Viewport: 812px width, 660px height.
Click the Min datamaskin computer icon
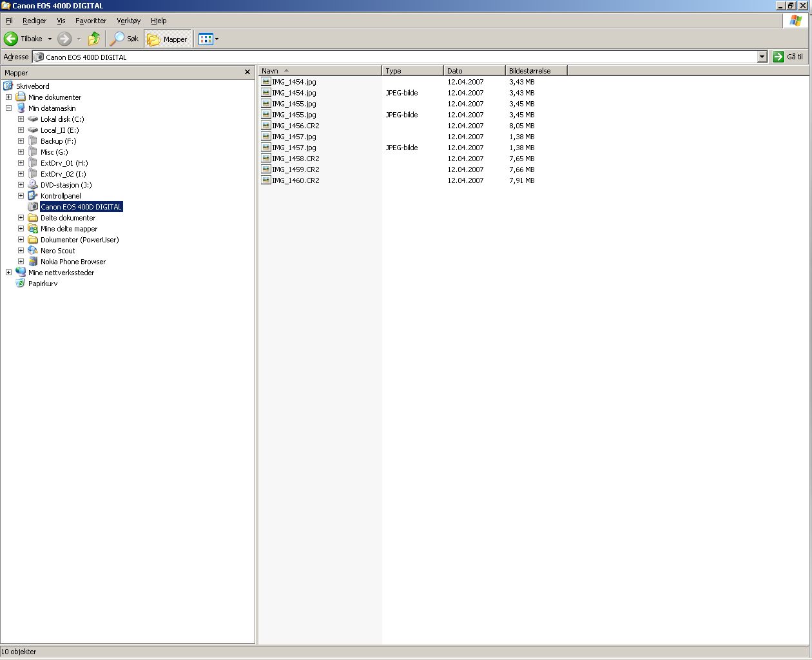click(x=21, y=108)
